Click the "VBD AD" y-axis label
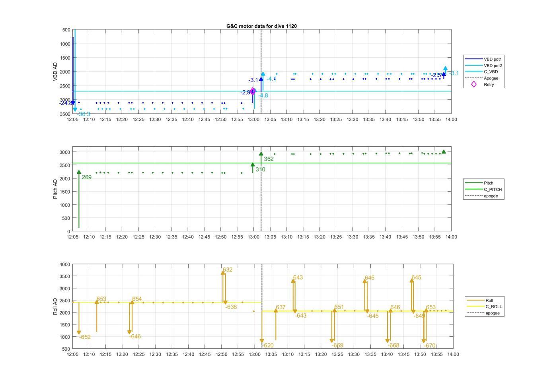The image size is (557, 392). 55,72
